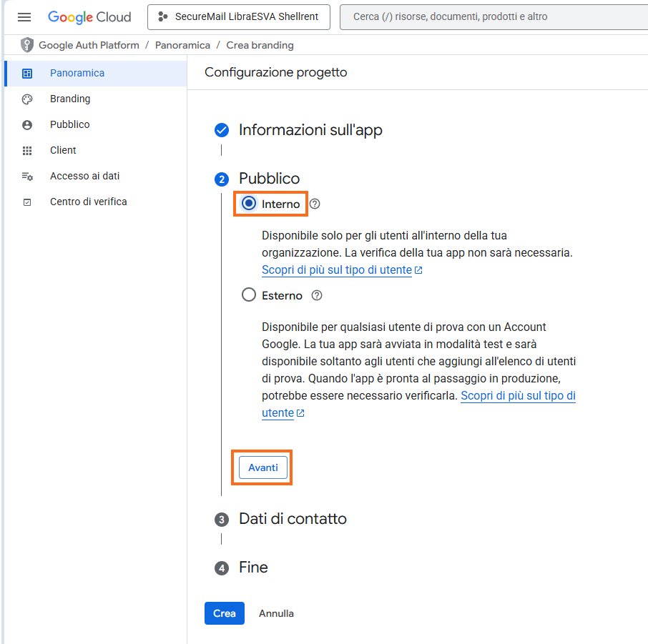Viewport: 648px width, 644px height.
Task: Click the Branding palette icon
Action: [x=27, y=99]
